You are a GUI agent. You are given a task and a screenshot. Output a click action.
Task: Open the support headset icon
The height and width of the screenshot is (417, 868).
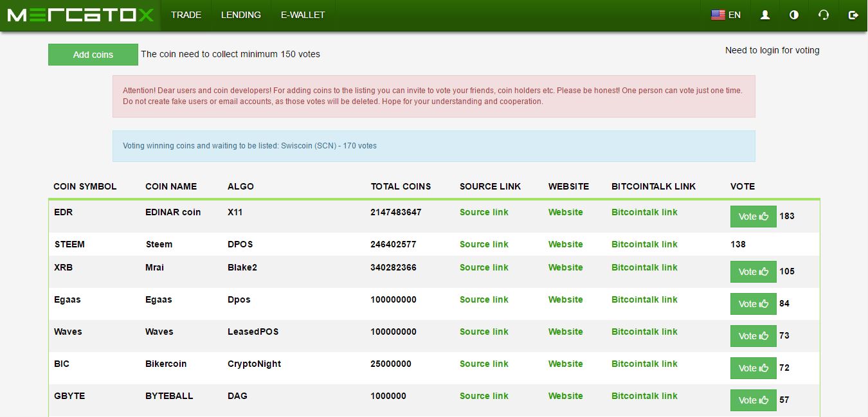[x=824, y=15]
